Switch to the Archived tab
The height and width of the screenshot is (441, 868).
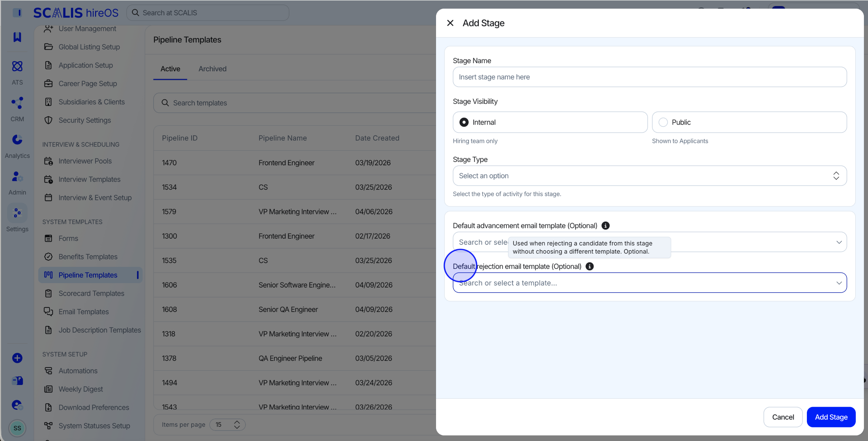pos(213,69)
